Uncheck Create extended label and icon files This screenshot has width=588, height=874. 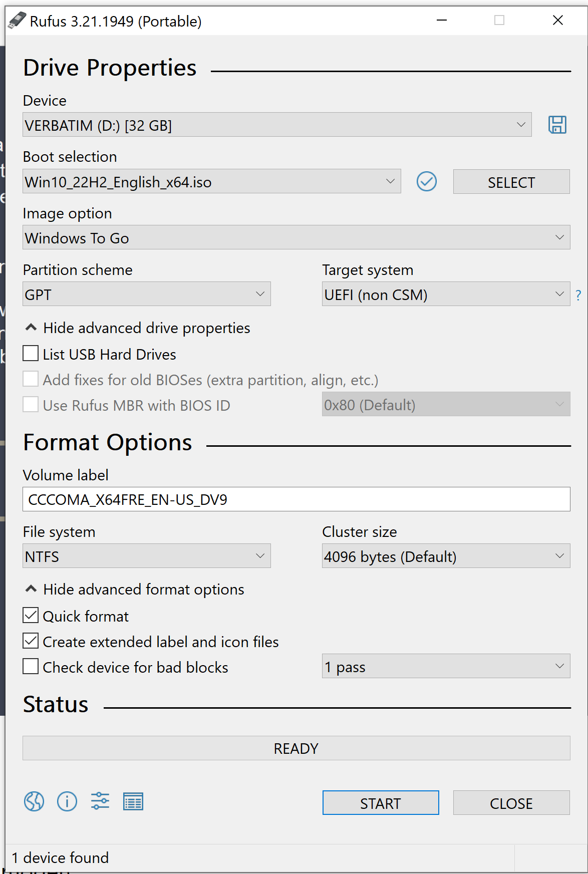click(x=31, y=641)
